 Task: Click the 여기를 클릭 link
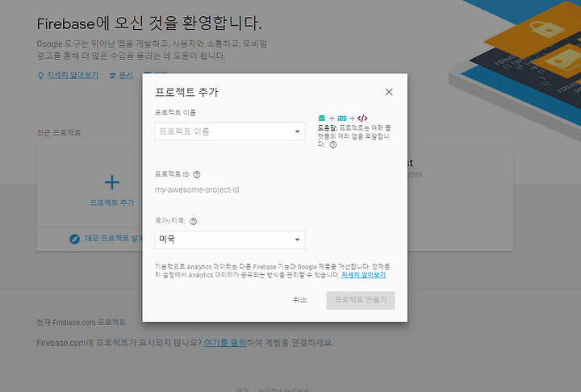click(x=225, y=343)
